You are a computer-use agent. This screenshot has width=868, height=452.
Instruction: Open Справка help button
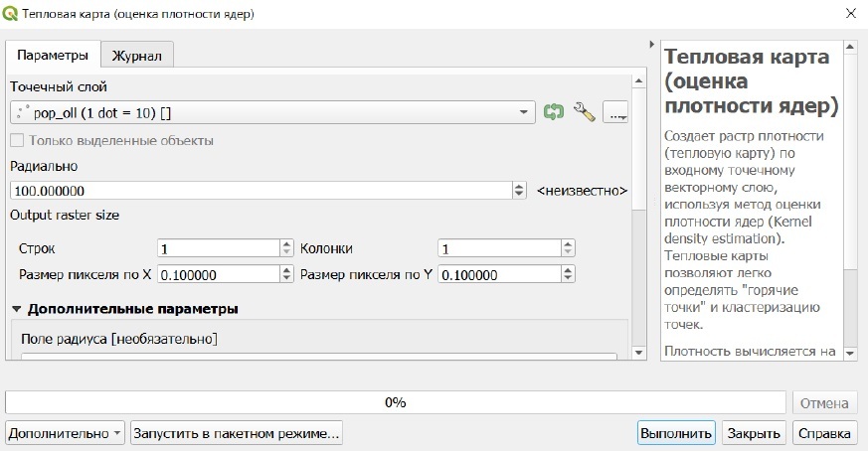[x=825, y=433]
